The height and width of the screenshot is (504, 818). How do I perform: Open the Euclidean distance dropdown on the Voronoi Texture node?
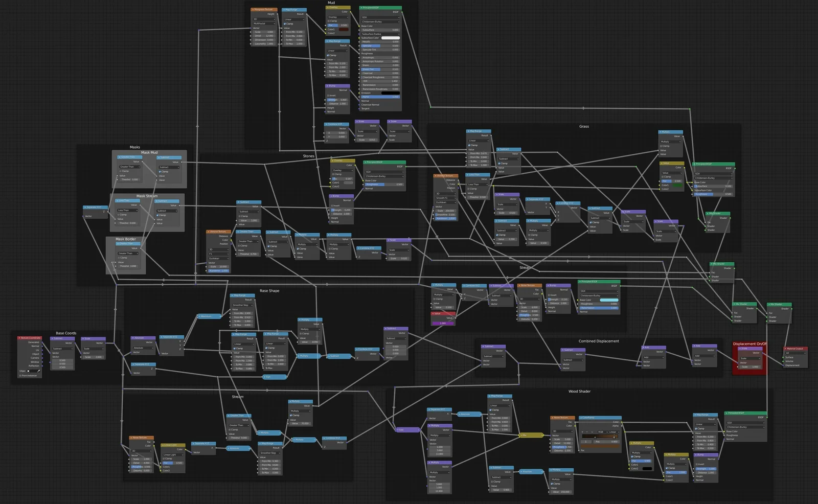[x=219, y=259]
